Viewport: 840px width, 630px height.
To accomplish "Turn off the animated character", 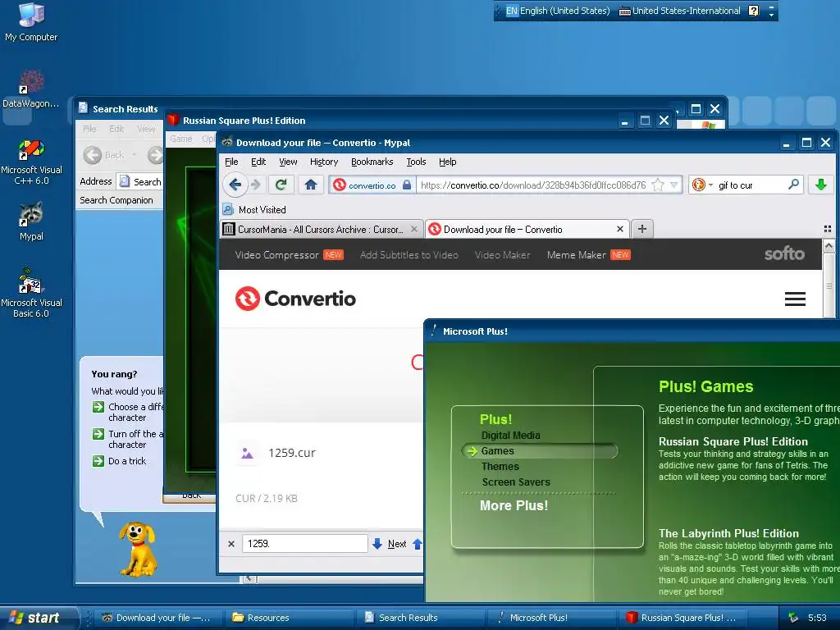I will coord(129,440).
